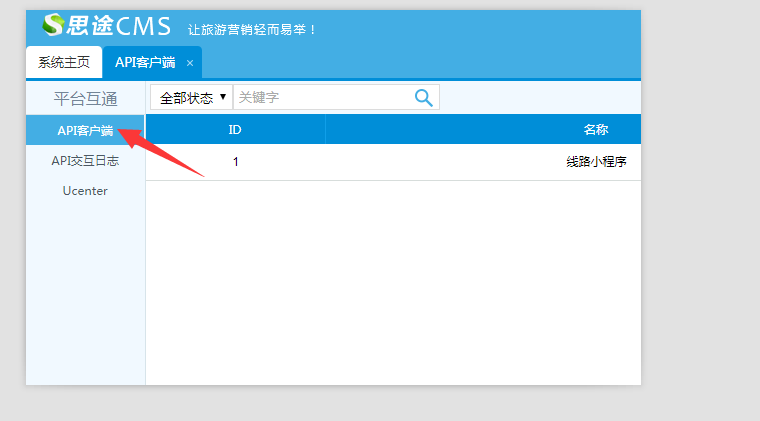Image resolution: width=760 pixels, height=421 pixels.
Task: Select the API客户端 tab at top
Action: point(144,62)
